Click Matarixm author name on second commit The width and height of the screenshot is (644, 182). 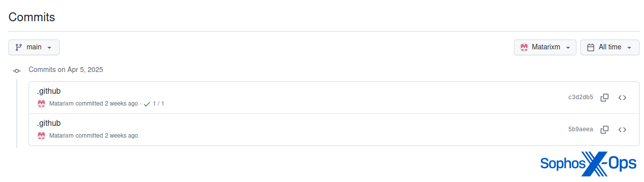(62, 136)
